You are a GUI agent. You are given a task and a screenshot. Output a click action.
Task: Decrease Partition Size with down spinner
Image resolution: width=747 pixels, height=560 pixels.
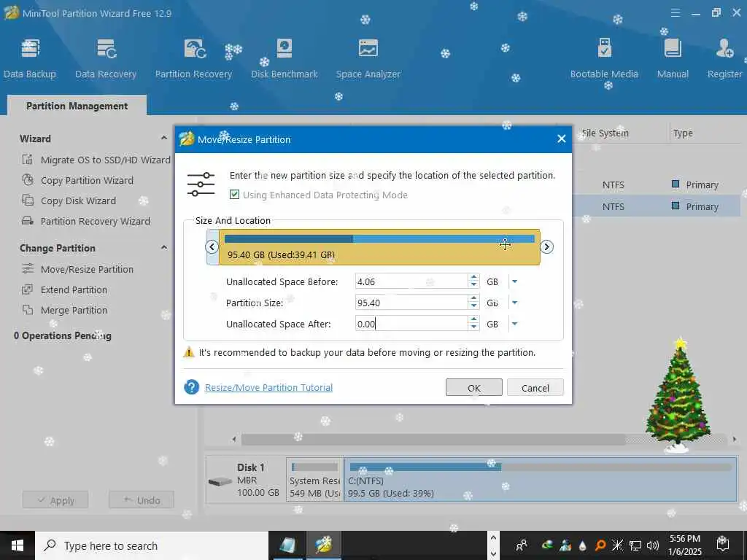pyautogui.click(x=473, y=306)
